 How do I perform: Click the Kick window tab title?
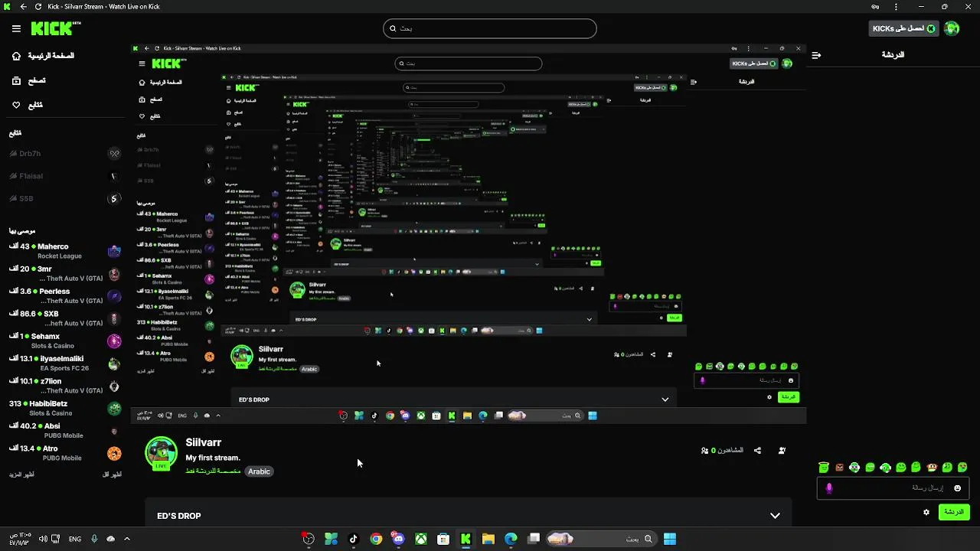[x=103, y=7]
